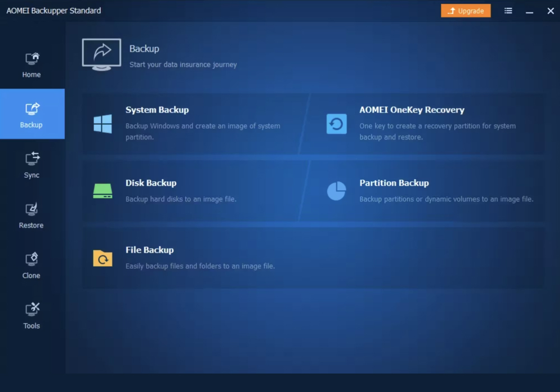Screen dimensions: 560x392
Task: Click the yellow File Backup folder icon
Action: pyautogui.click(x=102, y=258)
